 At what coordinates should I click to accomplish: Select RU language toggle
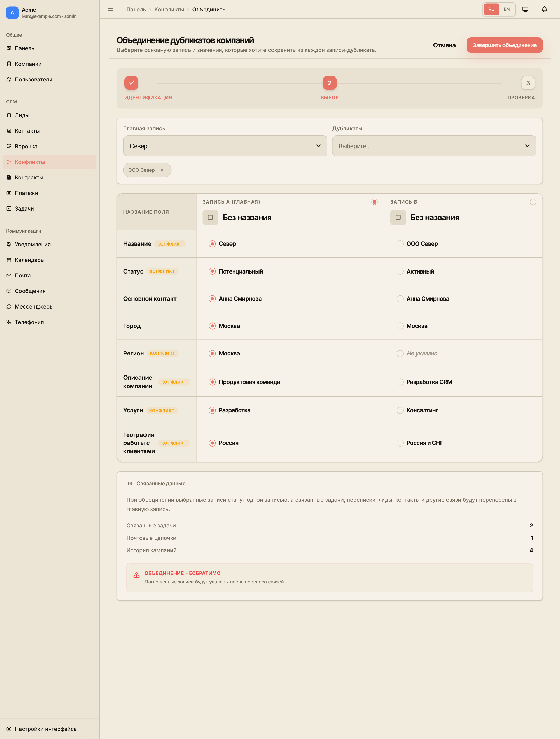pos(491,9)
